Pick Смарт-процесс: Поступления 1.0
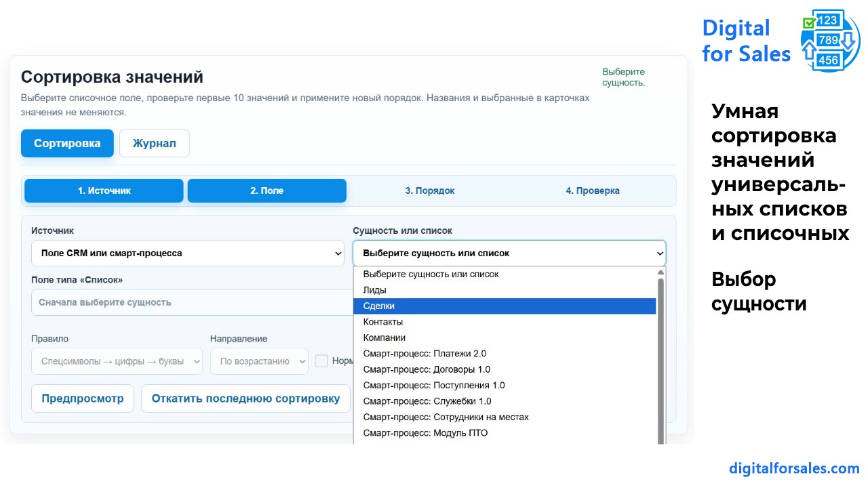The width and height of the screenshot is (868, 488). [x=505, y=385]
